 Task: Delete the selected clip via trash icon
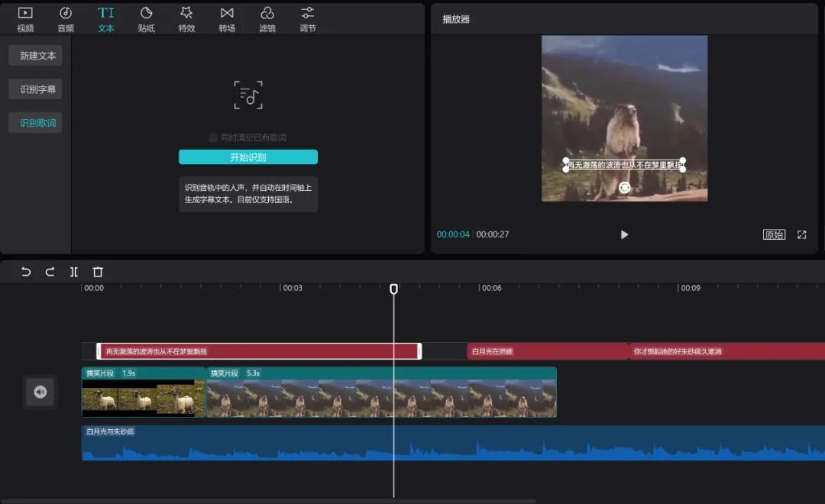click(97, 271)
